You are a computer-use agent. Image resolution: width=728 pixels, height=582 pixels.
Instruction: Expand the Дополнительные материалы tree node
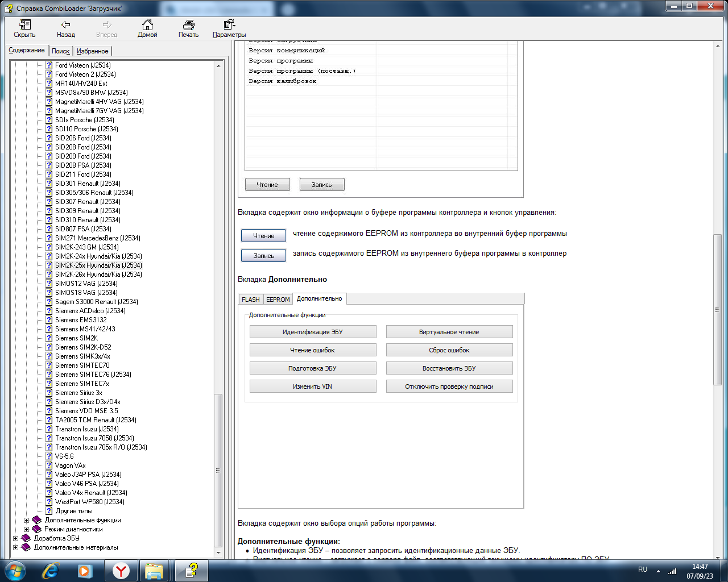[15, 547]
